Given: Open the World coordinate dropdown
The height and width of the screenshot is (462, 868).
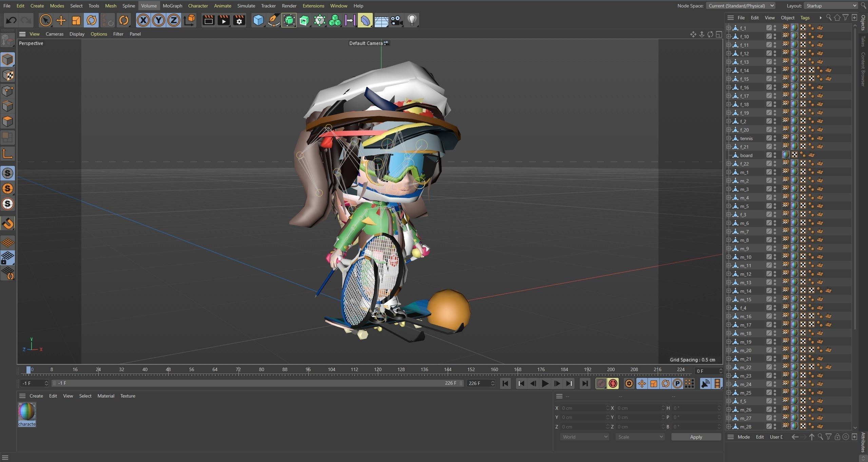Looking at the screenshot, I should pyautogui.click(x=585, y=437).
